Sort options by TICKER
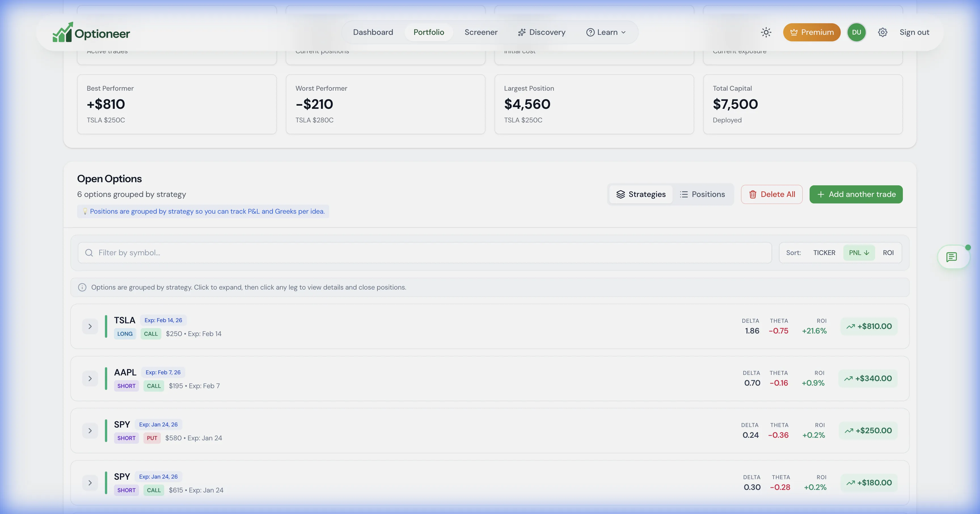The image size is (980, 514). click(824, 253)
